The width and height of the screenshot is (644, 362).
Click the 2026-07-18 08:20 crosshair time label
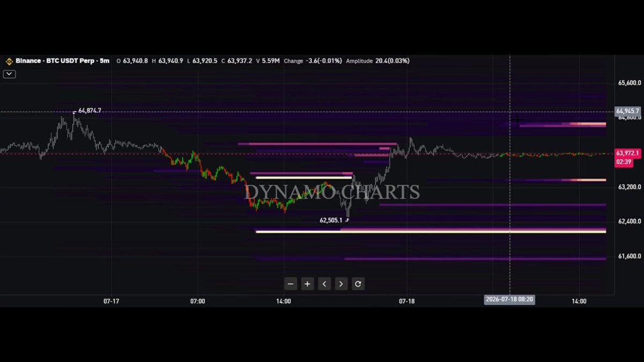pos(509,300)
